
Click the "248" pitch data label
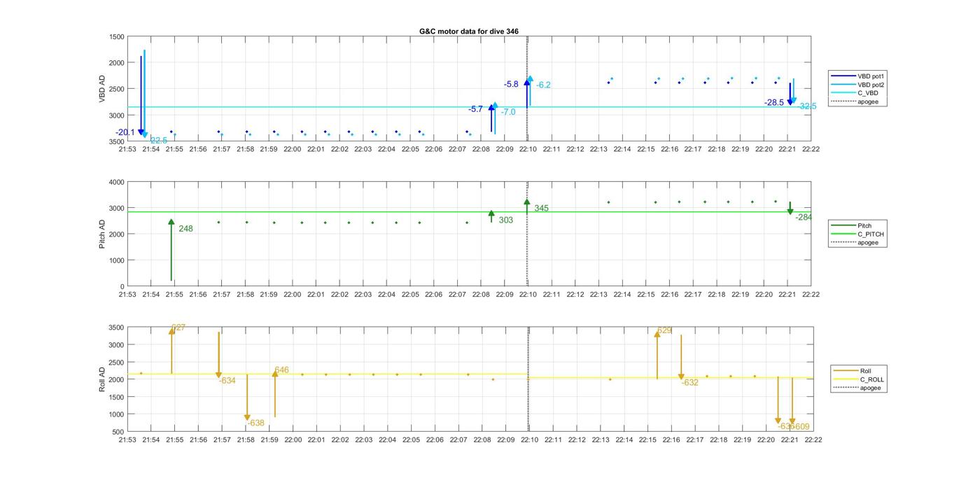185,229
